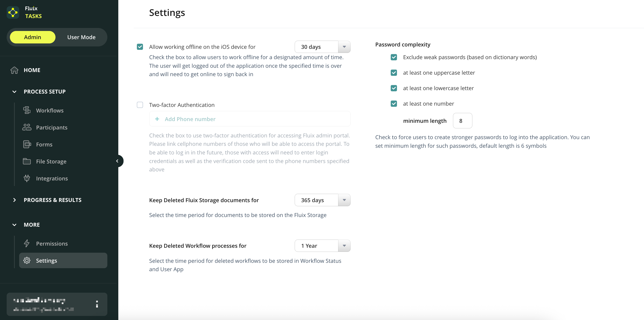
Task: Click the Permissions lightning bolt icon
Action: coord(27,243)
